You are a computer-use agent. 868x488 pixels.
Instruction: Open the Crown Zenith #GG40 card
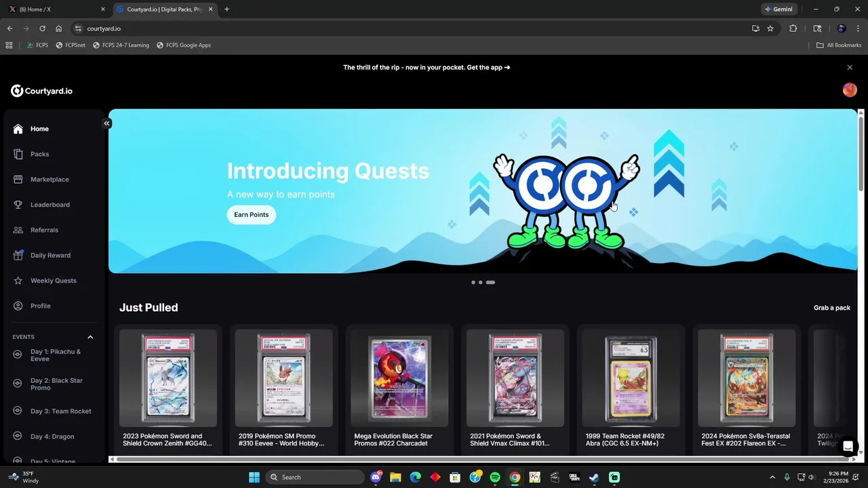pyautogui.click(x=168, y=390)
